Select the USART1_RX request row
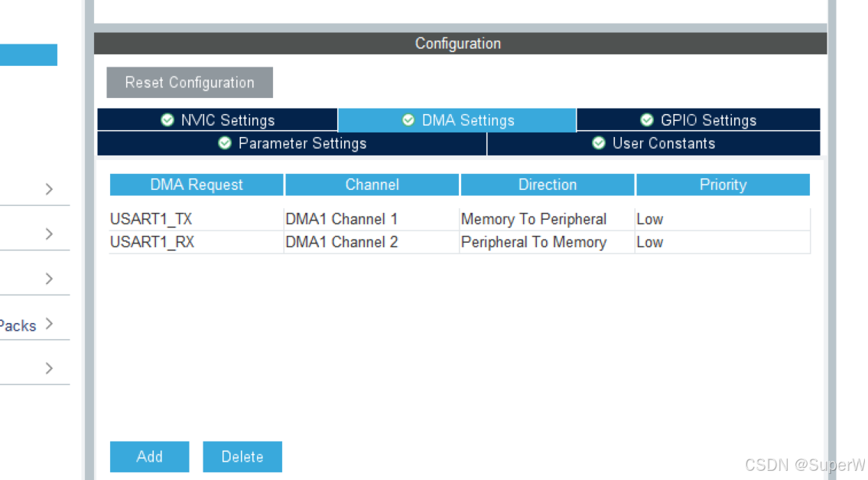 click(460, 242)
